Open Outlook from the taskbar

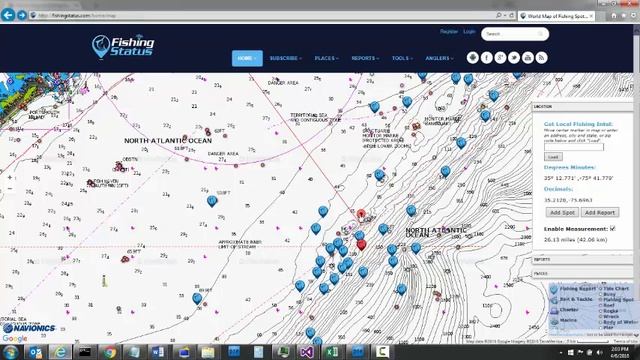(x=36, y=352)
